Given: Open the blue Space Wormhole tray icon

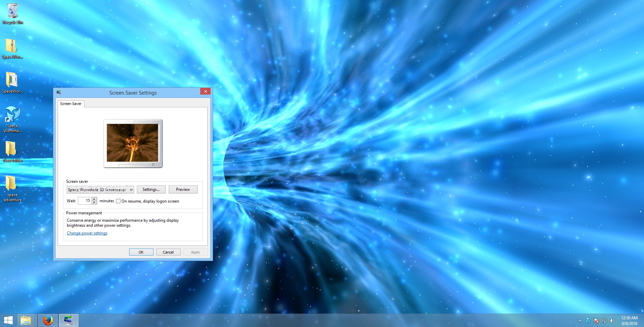Looking at the screenshot, I should pos(588,321).
